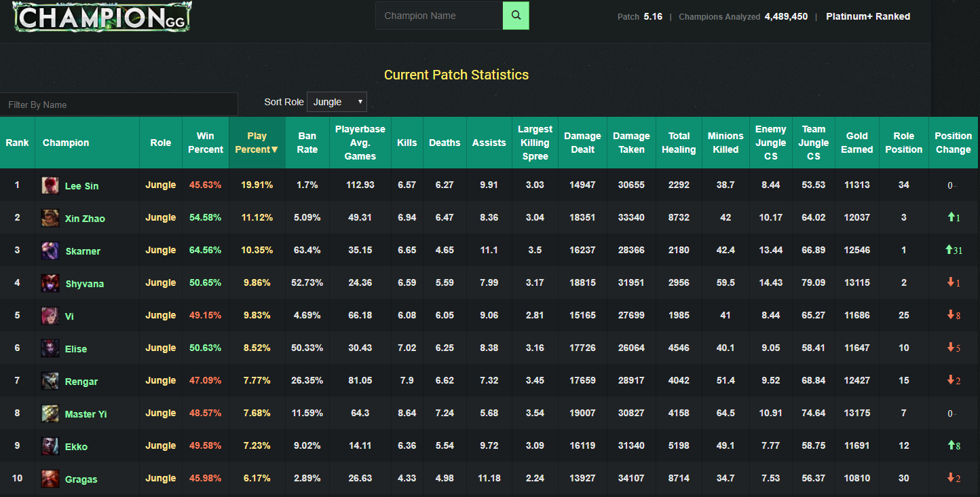Open the Sort Role Jungle dropdown
The image size is (980, 497).
coord(337,102)
